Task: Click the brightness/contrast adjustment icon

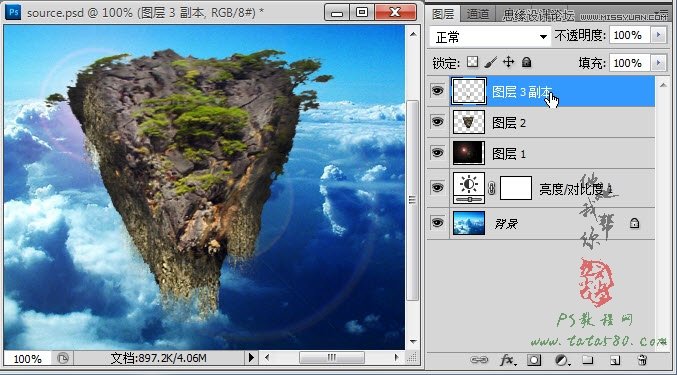Action: tap(469, 188)
